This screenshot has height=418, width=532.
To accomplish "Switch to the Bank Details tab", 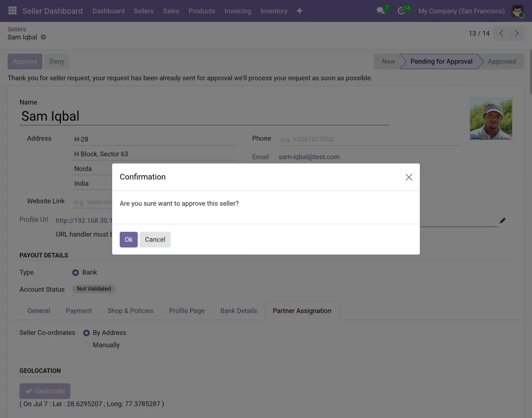I will click(239, 311).
